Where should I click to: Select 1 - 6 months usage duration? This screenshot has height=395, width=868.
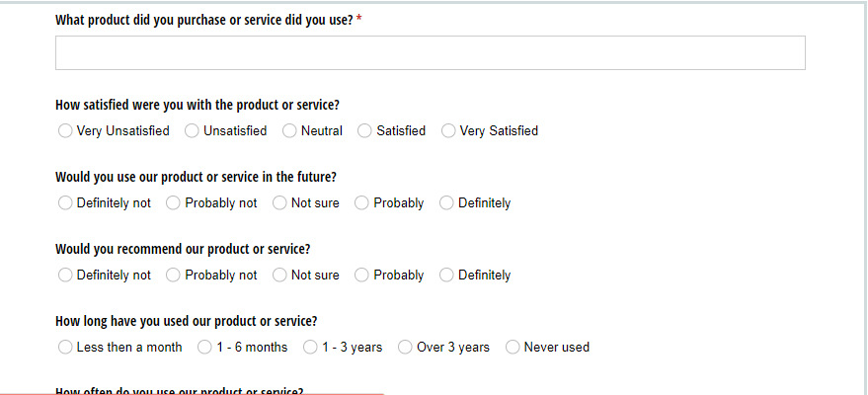tap(204, 347)
